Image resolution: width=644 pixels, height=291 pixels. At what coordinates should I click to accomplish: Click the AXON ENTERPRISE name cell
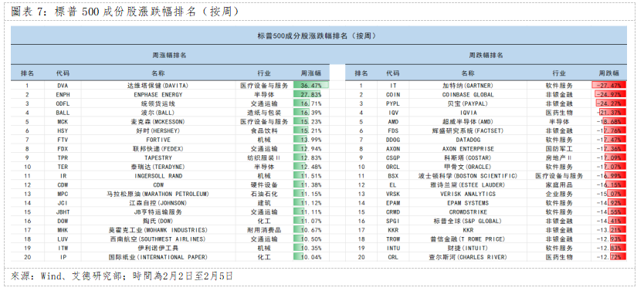[x=467, y=149]
